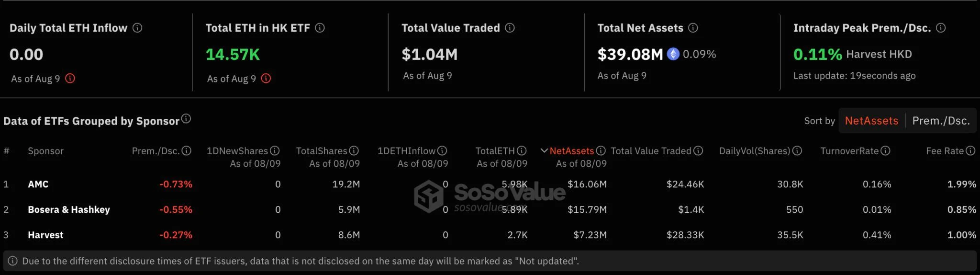
Task: Sort by NetAssets toggle option
Action: 871,121
